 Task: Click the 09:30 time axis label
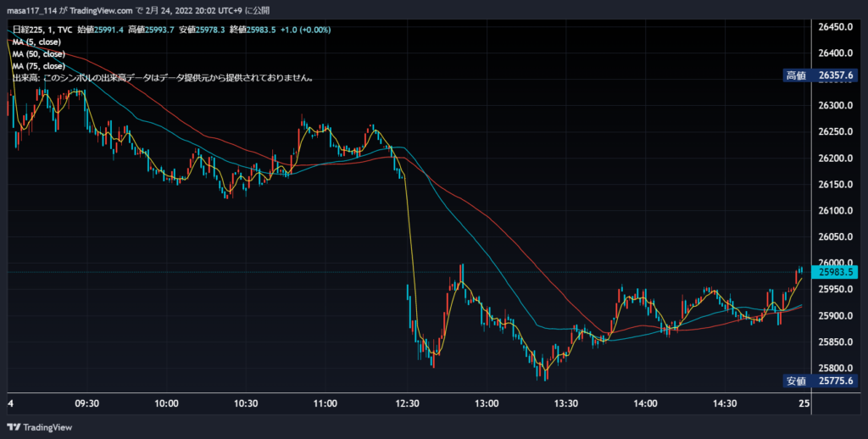click(x=87, y=403)
